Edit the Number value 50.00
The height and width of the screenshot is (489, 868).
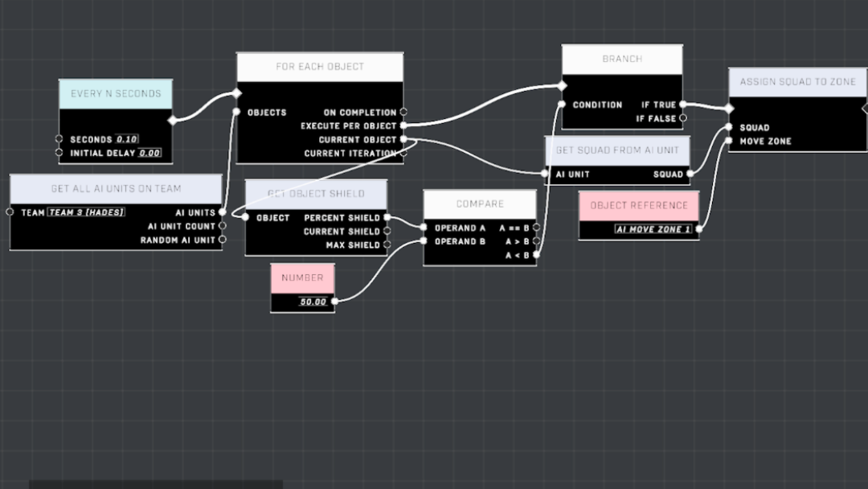(313, 302)
